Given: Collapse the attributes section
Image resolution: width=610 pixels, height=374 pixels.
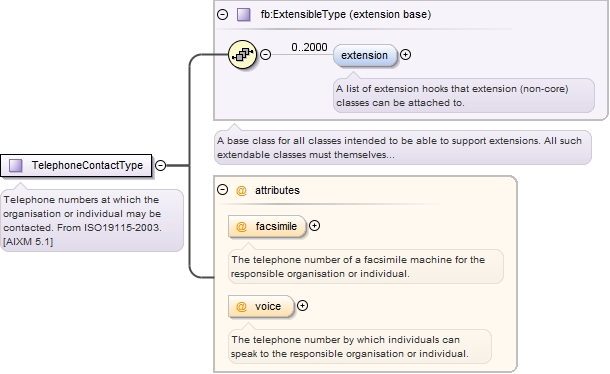Looking at the screenshot, I should pyautogui.click(x=222, y=190).
